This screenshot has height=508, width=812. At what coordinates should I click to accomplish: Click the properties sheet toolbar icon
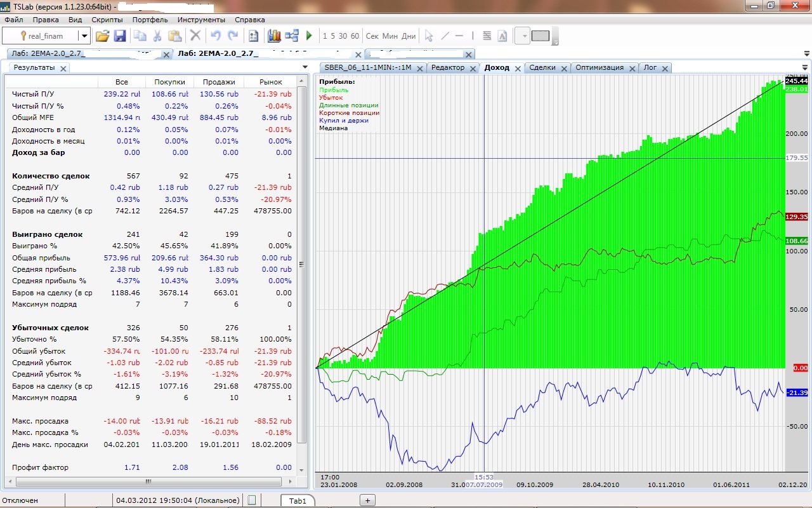[x=254, y=36]
